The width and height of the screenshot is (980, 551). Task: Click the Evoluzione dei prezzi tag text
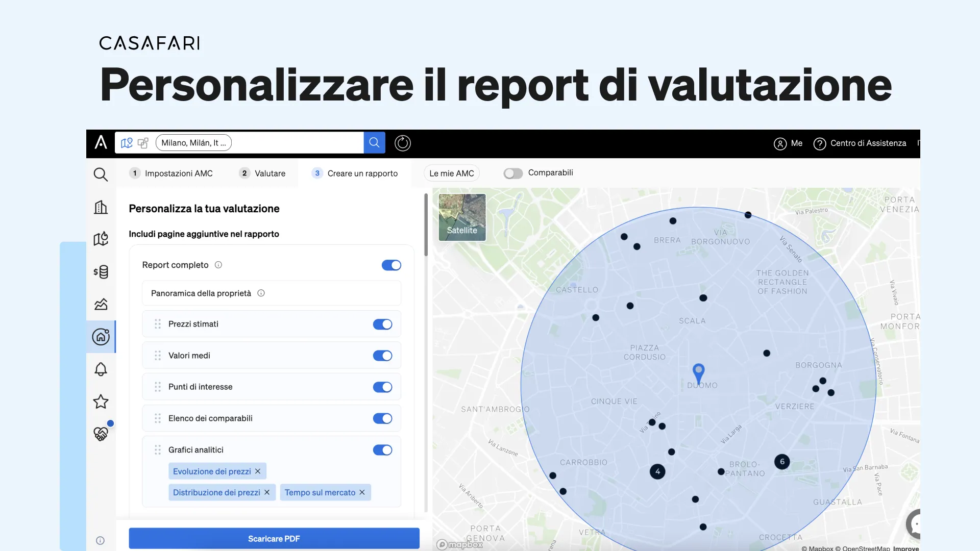click(x=212, y=471)
